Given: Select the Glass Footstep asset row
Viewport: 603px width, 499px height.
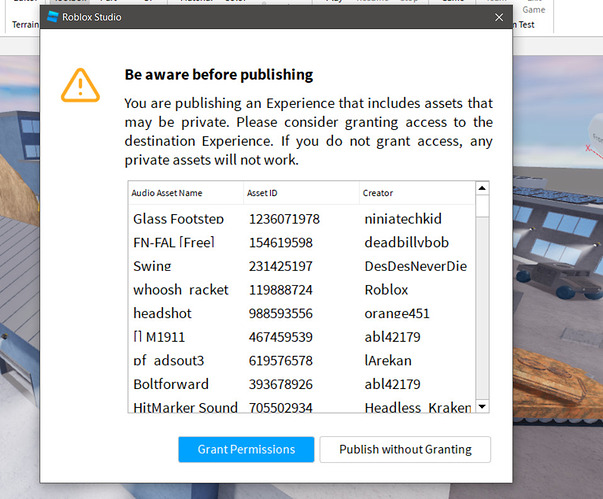Looking at the screenshot, I should (x=302, y=219).
